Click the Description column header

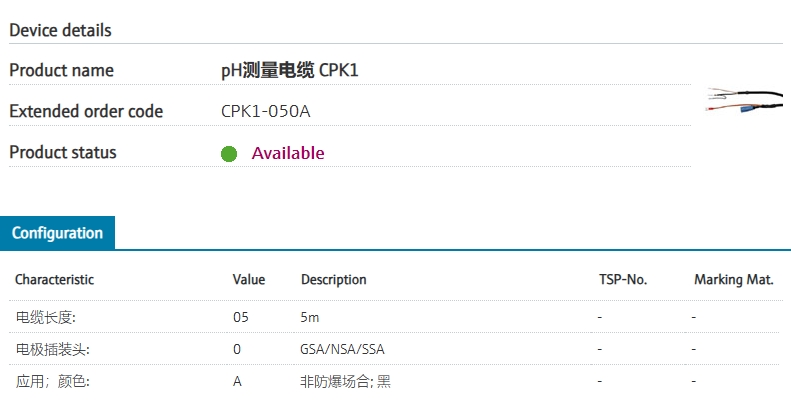(x=334, y=280)
